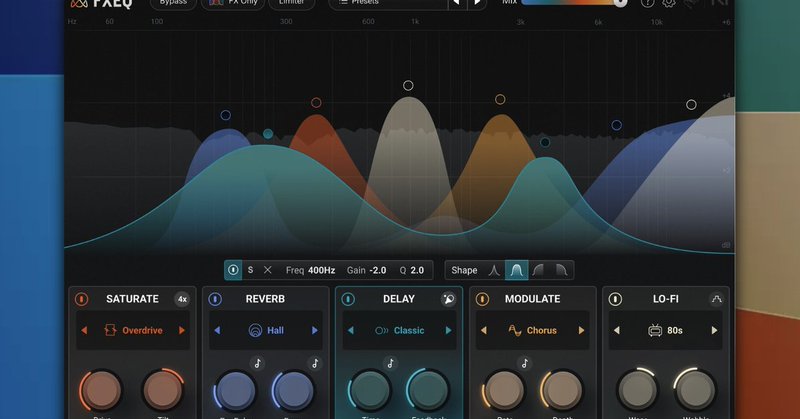Click the Delay Time knob
The width and height of the screenshot is (800, 419).
pos(369,390)
